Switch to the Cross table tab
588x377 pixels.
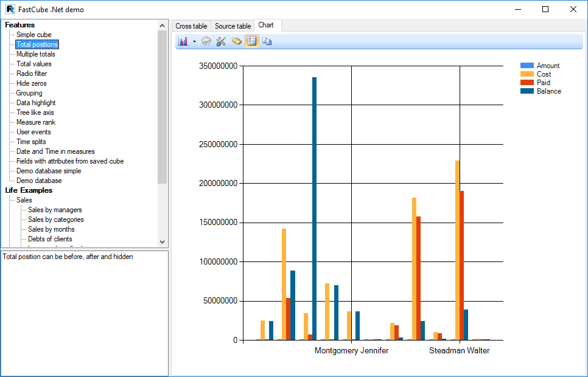[x=191, y=26]
